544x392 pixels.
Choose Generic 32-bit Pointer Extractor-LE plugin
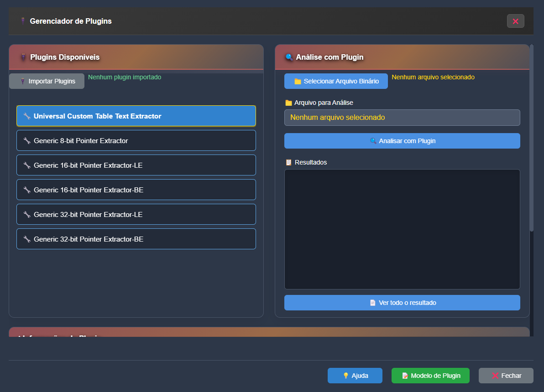136,214
